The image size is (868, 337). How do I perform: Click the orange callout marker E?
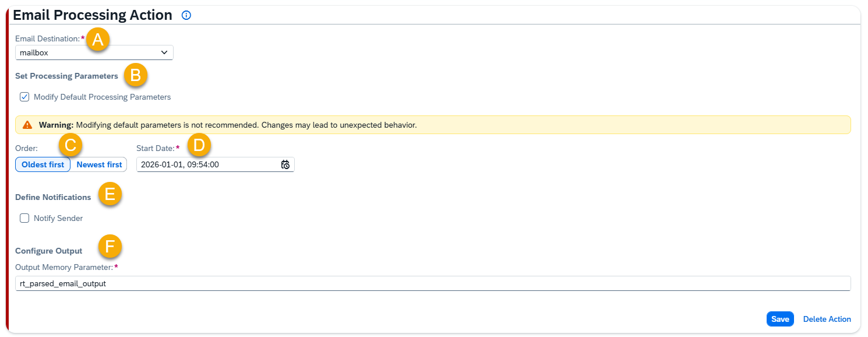[110, 195]
